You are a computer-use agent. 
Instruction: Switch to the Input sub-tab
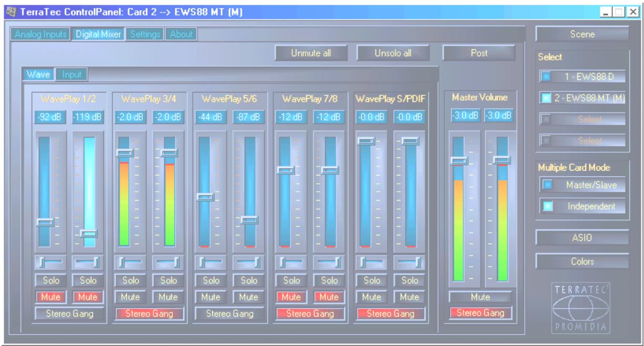pyautogui.click(x=71, y=75)
